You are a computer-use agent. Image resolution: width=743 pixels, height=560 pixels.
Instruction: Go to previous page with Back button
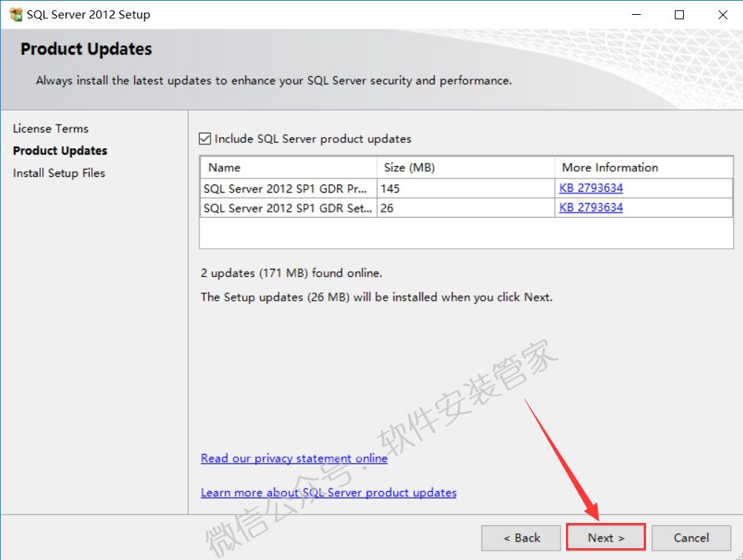point(521,538)
